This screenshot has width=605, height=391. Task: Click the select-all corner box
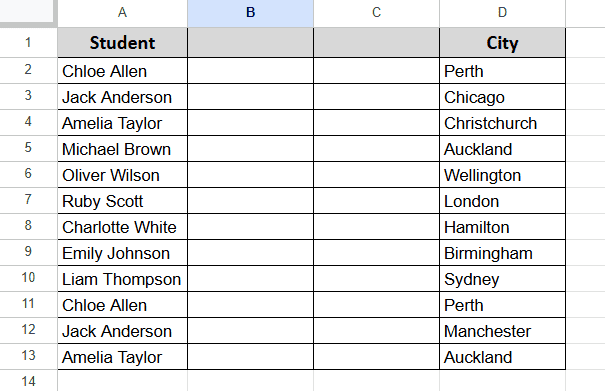pos(27,12)
